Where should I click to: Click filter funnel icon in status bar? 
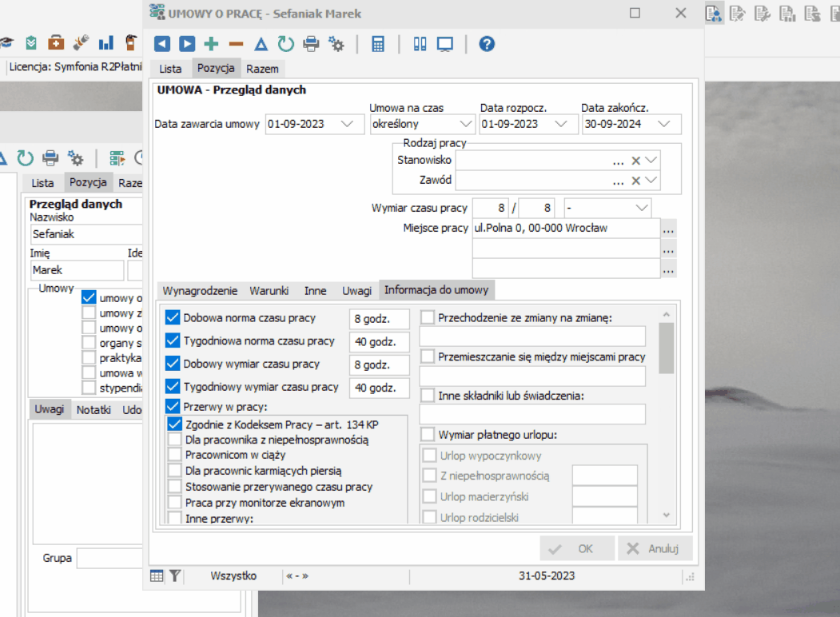point(175,576)
